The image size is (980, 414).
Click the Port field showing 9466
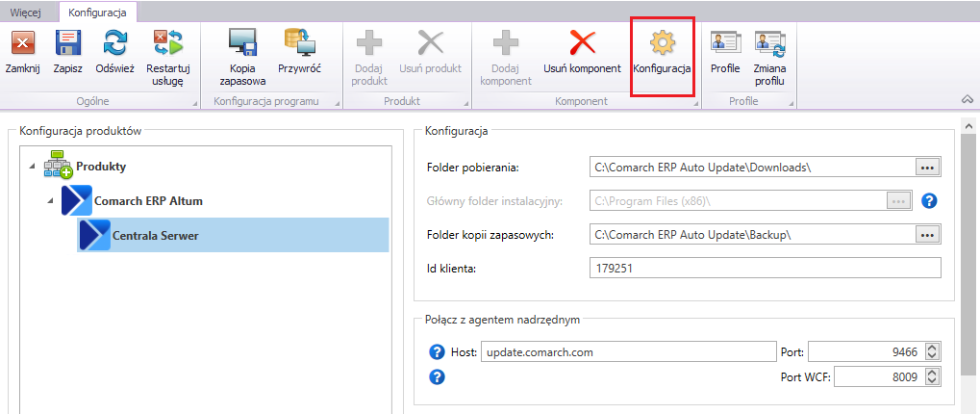pyautogui.click(x=867, y=352)
